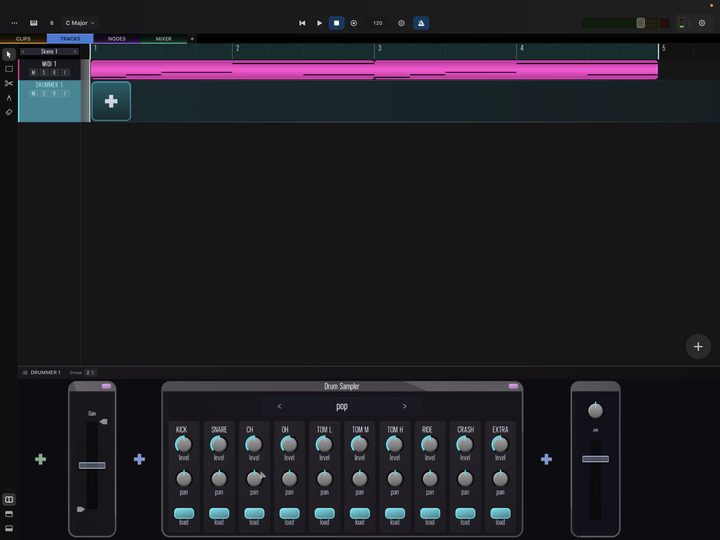
Task: Toggle input monitor on MIDI 1
Action: (x=65, y=73)
